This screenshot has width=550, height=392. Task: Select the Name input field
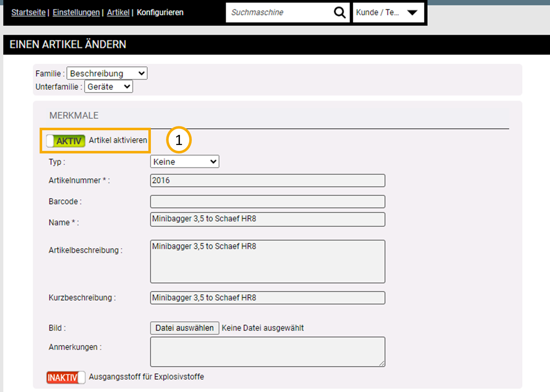click(267, 219)
